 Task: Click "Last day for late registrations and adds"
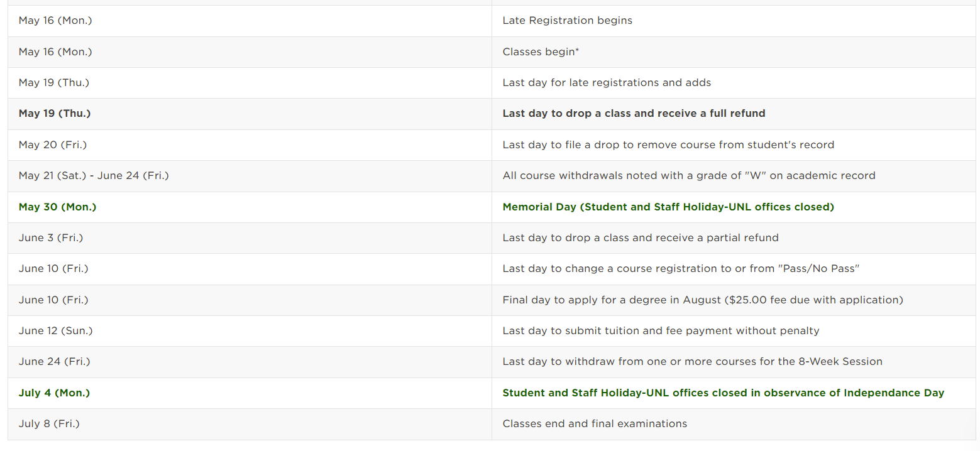(607, 83)
